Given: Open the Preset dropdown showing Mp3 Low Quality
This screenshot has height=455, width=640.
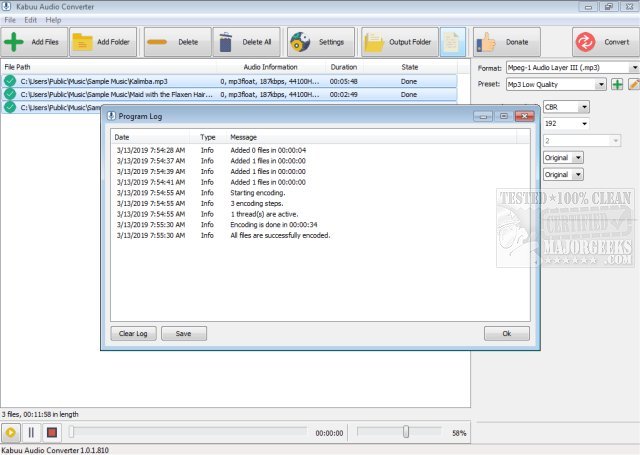Looking at the screenshot, I should pyautogui.click(x=556, y=84).
